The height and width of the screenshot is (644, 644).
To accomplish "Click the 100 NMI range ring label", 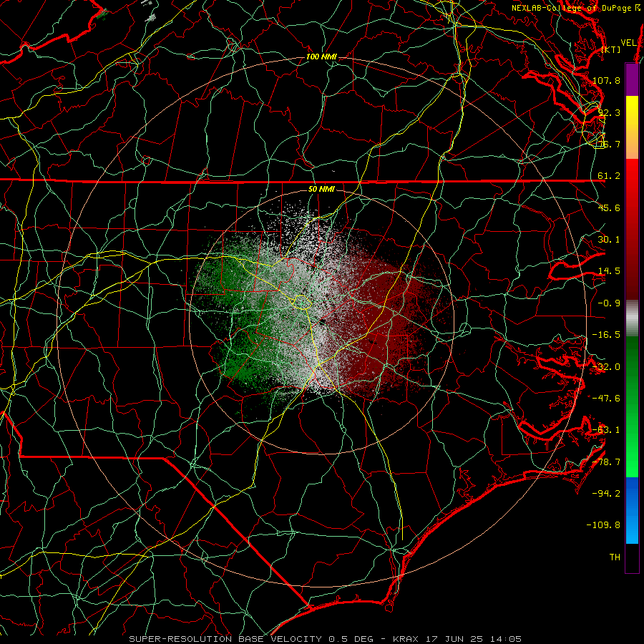I will 321,57.
